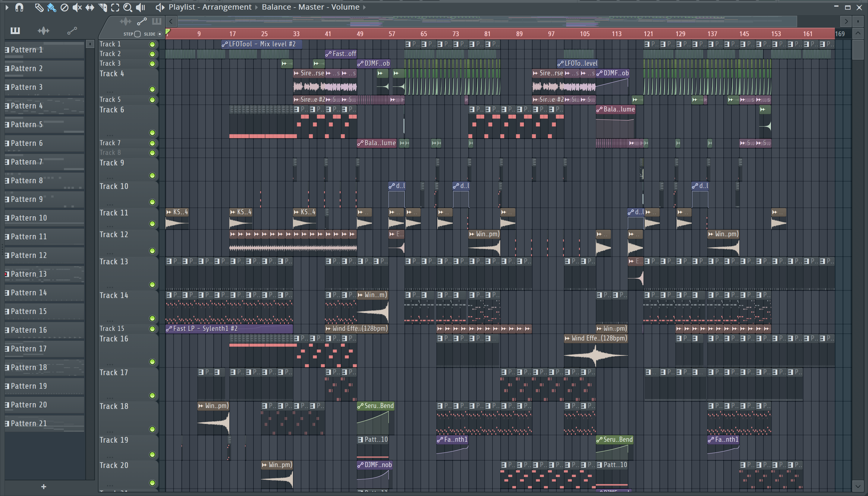Enable the STEP checkbox

(137, 34)
